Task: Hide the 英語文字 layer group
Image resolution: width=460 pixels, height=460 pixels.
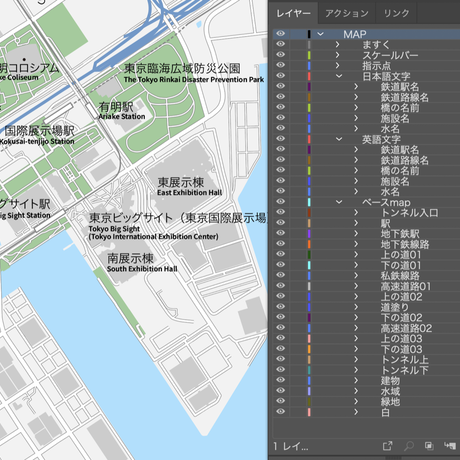Action: 281,139
